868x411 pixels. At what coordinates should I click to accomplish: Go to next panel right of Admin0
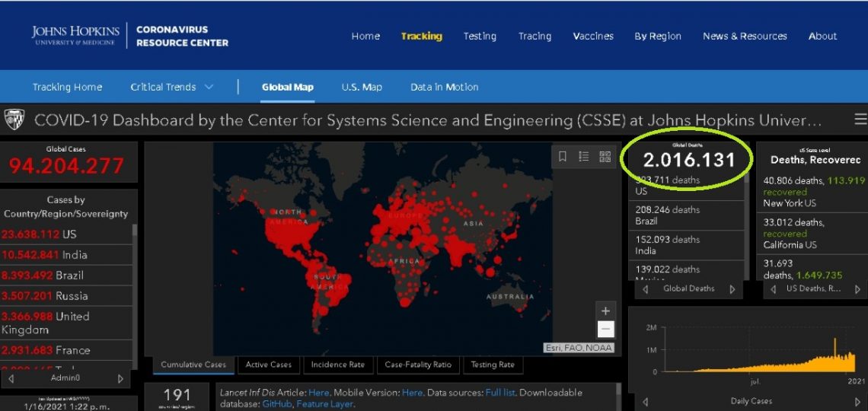[120, 379]
